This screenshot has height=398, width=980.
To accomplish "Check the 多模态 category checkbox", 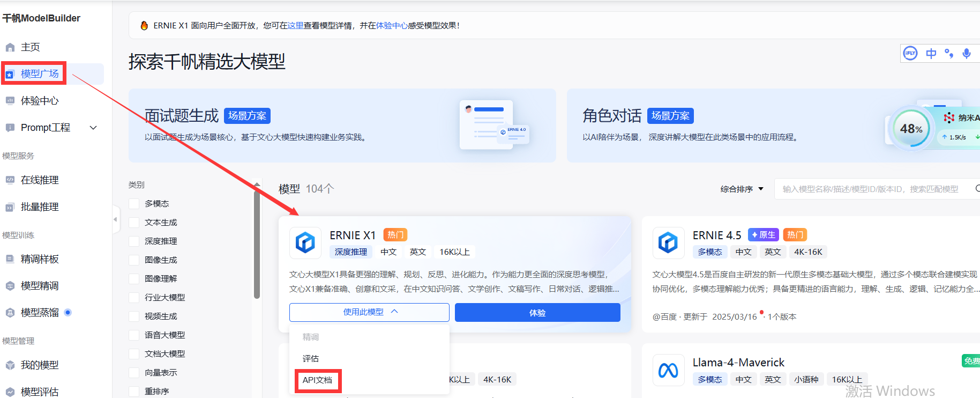I will tap(134, 203).
